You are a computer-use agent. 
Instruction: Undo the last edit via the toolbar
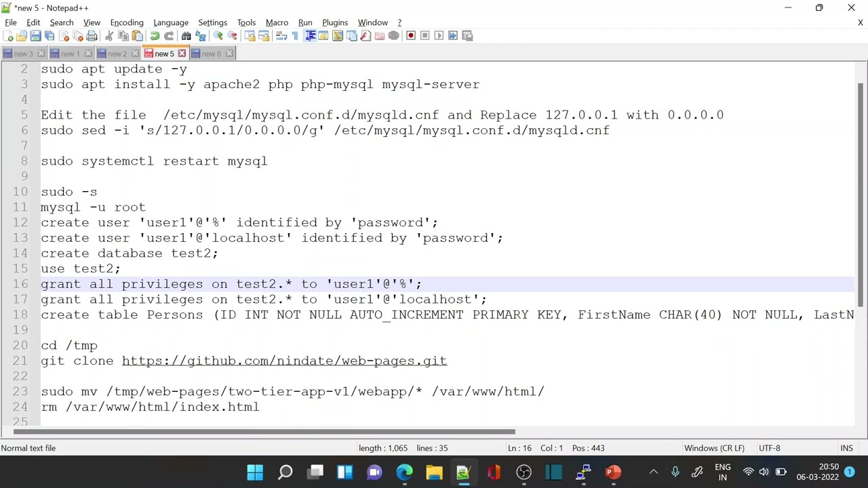click(x=155, y=36)
